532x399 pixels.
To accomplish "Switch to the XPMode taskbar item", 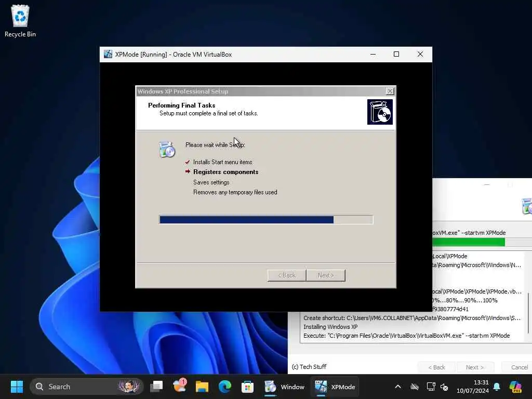I will click(x=335, y=387).
